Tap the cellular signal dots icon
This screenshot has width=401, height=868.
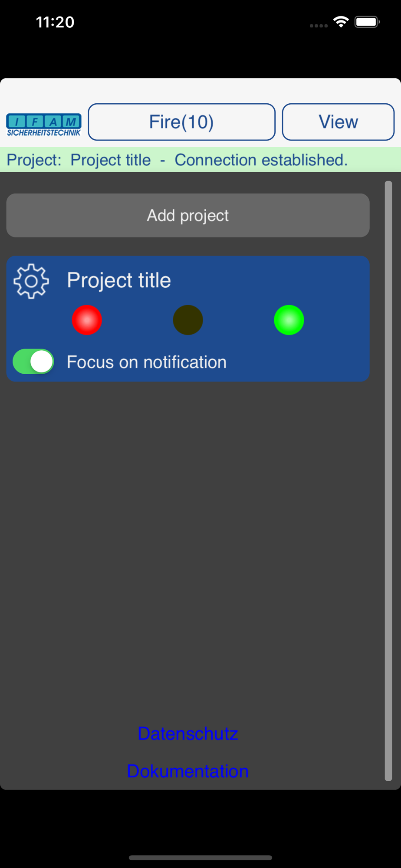(319, 26)
